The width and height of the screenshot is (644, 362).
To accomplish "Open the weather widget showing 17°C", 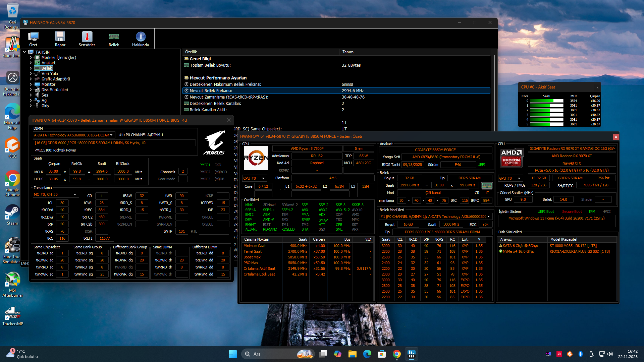I will [22, 354].
